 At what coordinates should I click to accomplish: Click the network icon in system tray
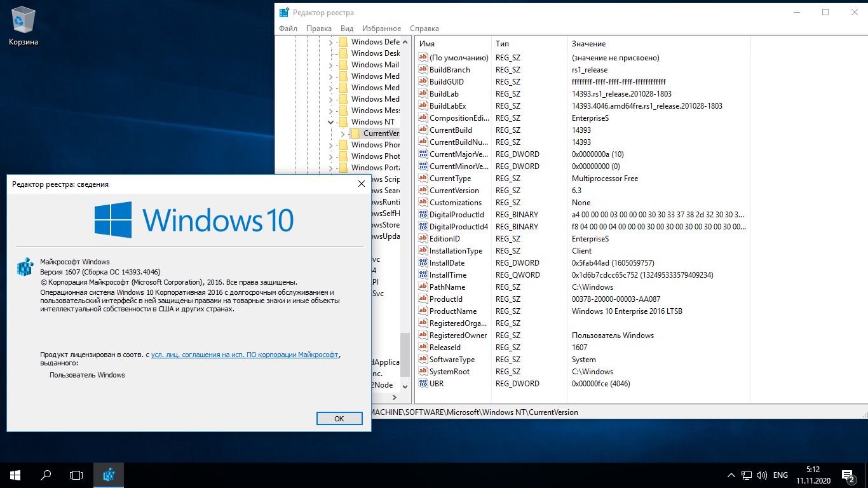747,475
